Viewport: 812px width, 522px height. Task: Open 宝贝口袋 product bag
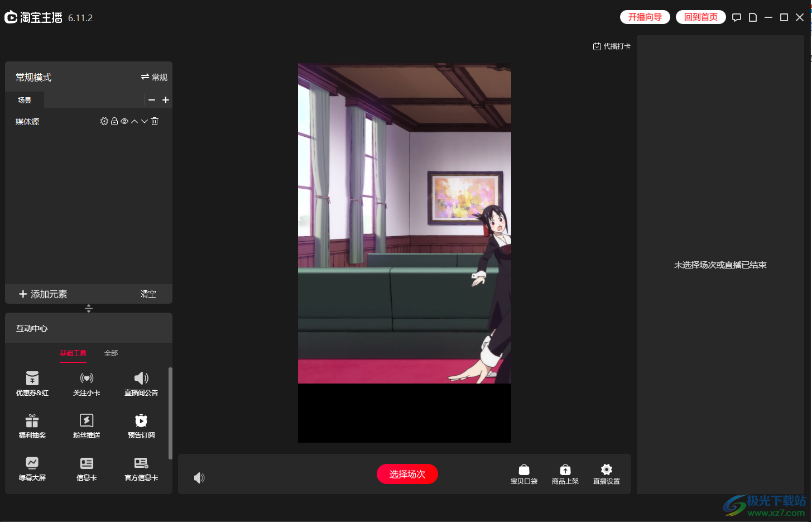point(524,474)
